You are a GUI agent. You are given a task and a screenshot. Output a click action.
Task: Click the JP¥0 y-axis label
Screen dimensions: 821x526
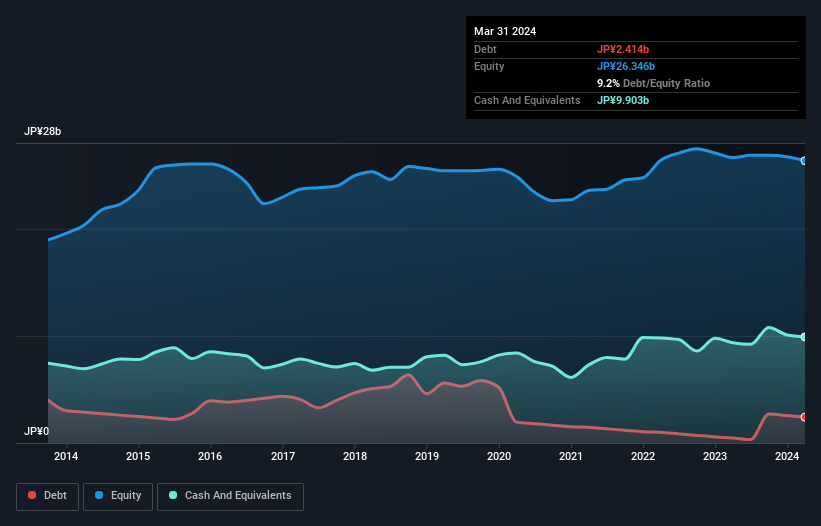coord(36,431)
